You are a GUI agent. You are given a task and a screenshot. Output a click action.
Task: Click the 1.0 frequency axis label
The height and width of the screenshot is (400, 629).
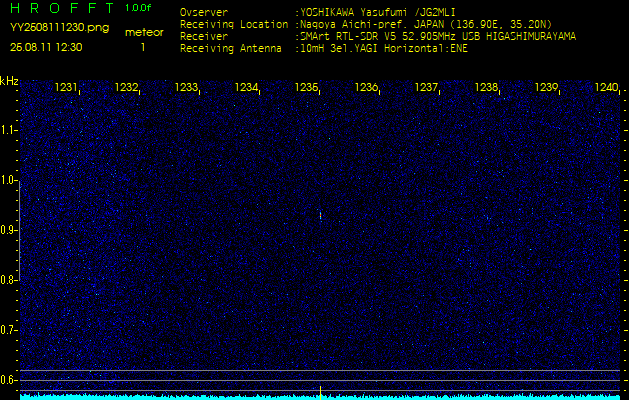(8, 180)
